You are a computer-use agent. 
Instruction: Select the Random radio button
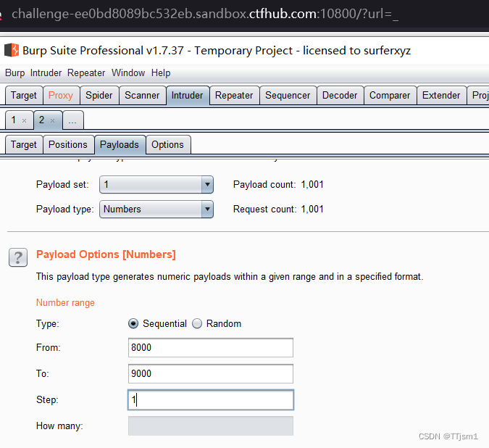tap(197, 323)
